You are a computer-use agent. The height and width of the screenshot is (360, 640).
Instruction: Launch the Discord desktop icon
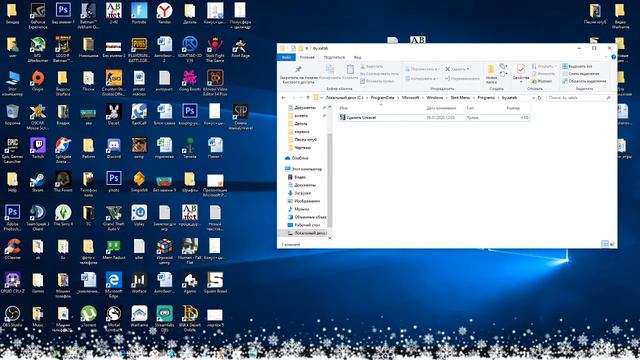tap(113, 148)
